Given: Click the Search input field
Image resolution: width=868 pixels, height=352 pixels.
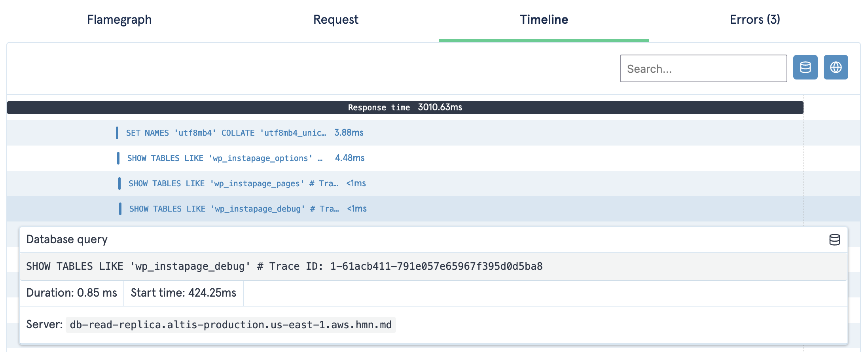Looking at the screenshot, I should pyautogui.click(x=703, y=68).
